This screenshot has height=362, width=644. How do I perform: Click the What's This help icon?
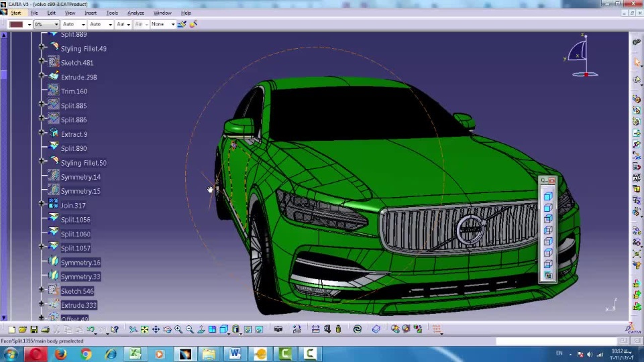point(115,329)
